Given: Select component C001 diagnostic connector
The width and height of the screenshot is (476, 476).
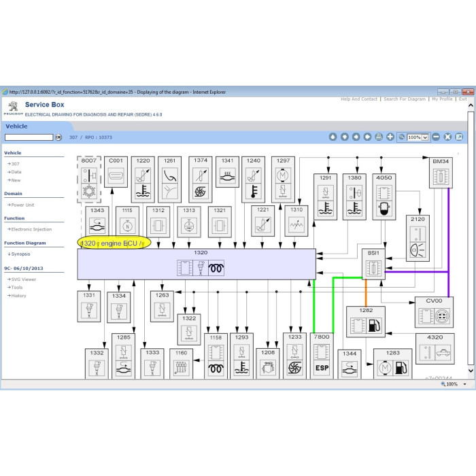Looking at the screenshot, I should click(116, 172).
